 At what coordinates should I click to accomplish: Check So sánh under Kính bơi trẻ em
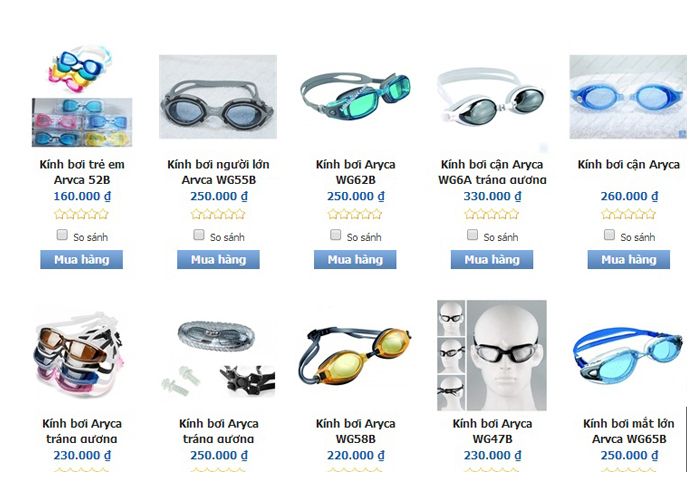pos(62,235)
